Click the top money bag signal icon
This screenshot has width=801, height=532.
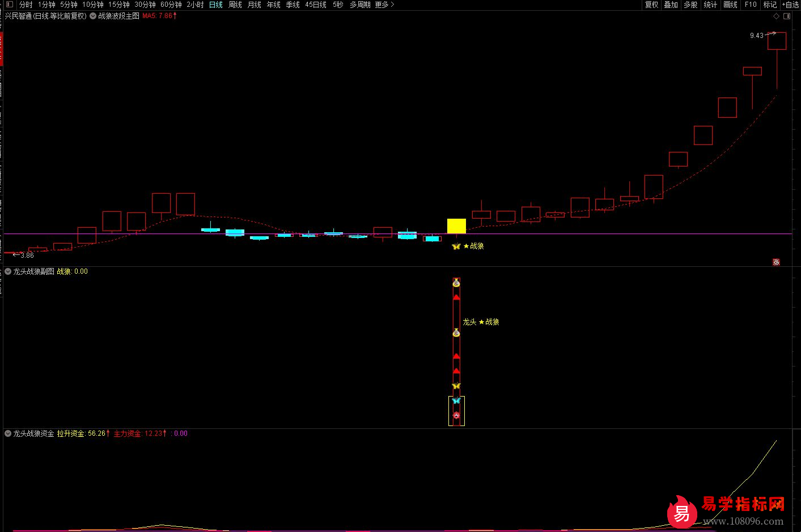[456, 283]
